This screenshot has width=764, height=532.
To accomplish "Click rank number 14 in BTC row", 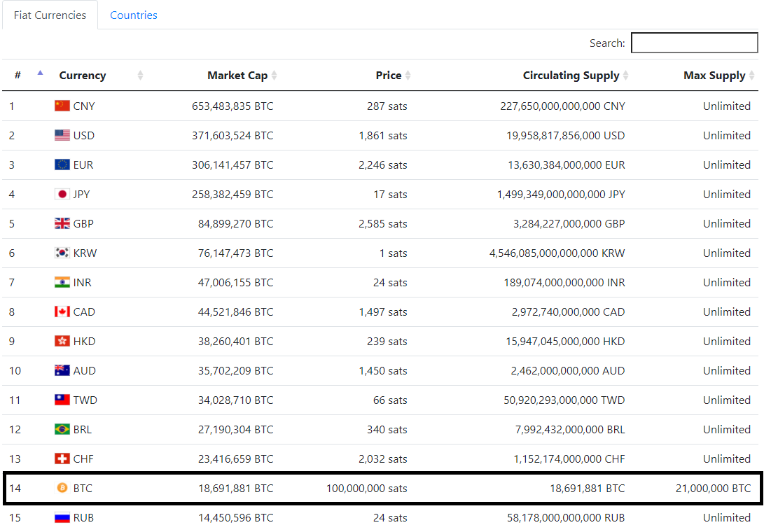I will tap(15, 488).
